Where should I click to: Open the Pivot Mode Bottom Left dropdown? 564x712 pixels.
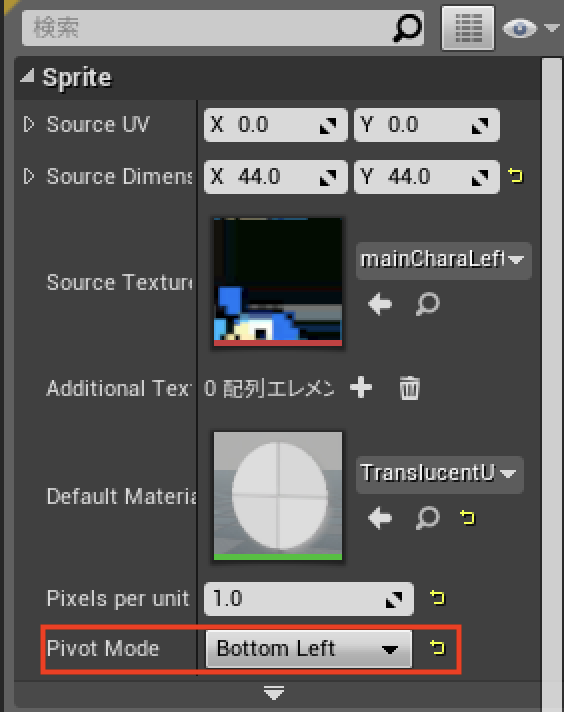tap(309, 648)
